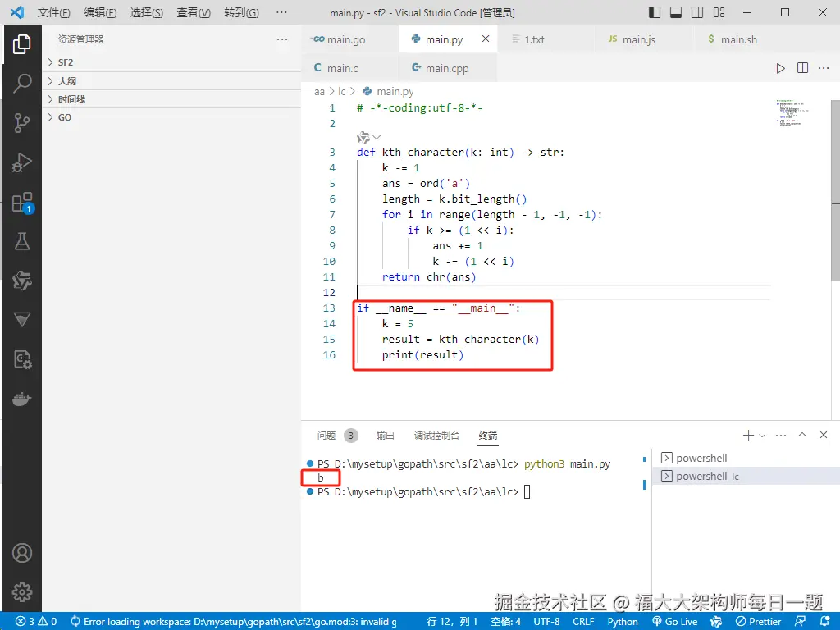Image resolution: width=840 pixels, height=630 pixels.
Task: Toggle Primary Side Bar layout icon
Action: (655, 12)
